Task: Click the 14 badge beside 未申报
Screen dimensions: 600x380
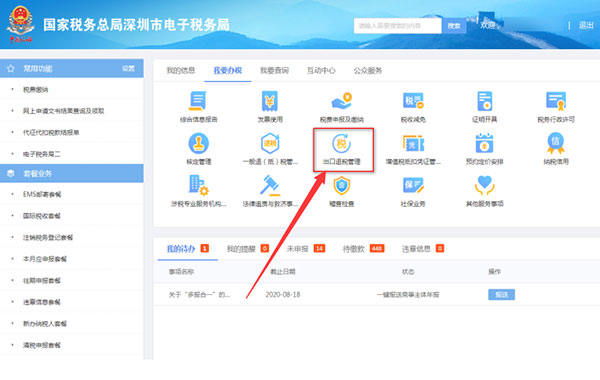Action: point(319,249)
